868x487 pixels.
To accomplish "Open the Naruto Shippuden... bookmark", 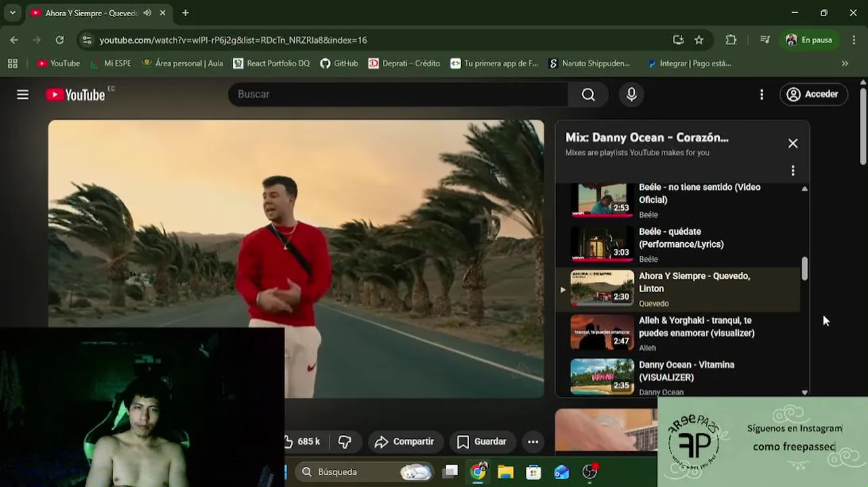I will click(589, 63).
